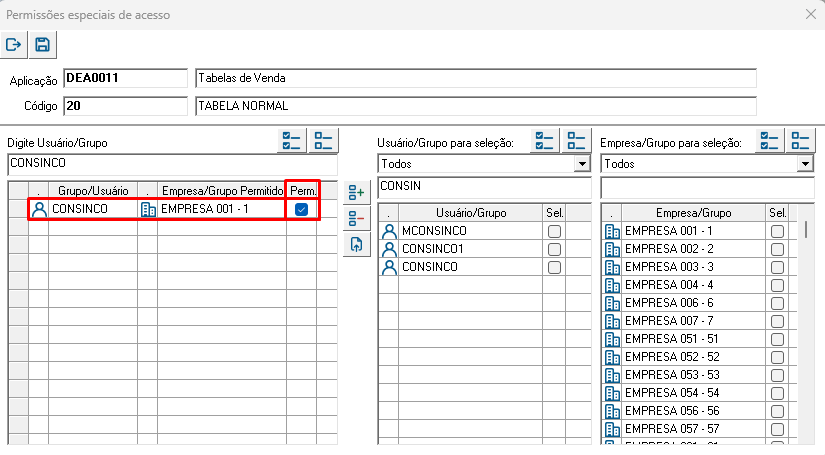This screenshot has height=455, width=825.
Task: Click the copy permissions document icon
Action: pyautogui.click(x=357, y=244)
